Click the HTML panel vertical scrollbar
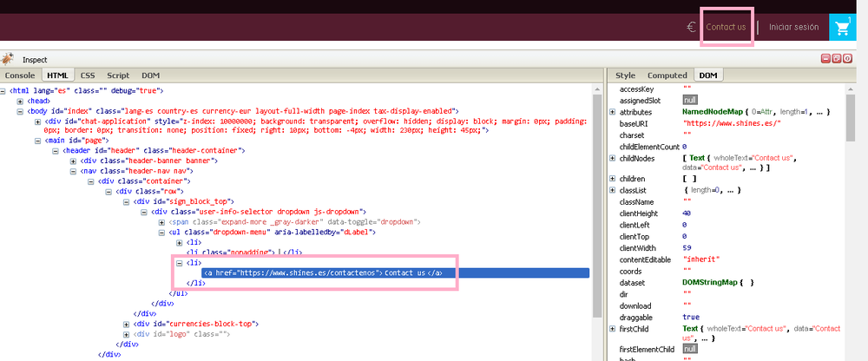 point(597,205)
